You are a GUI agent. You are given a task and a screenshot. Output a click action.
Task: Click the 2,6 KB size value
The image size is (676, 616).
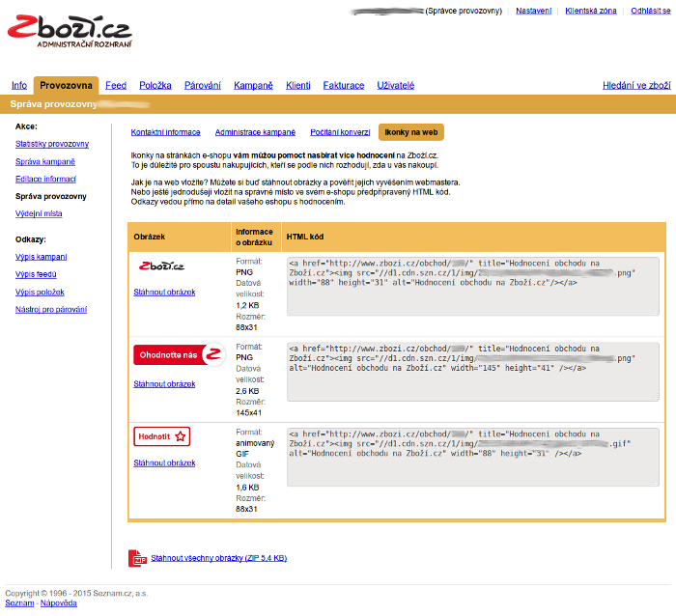tap(247, 391)
